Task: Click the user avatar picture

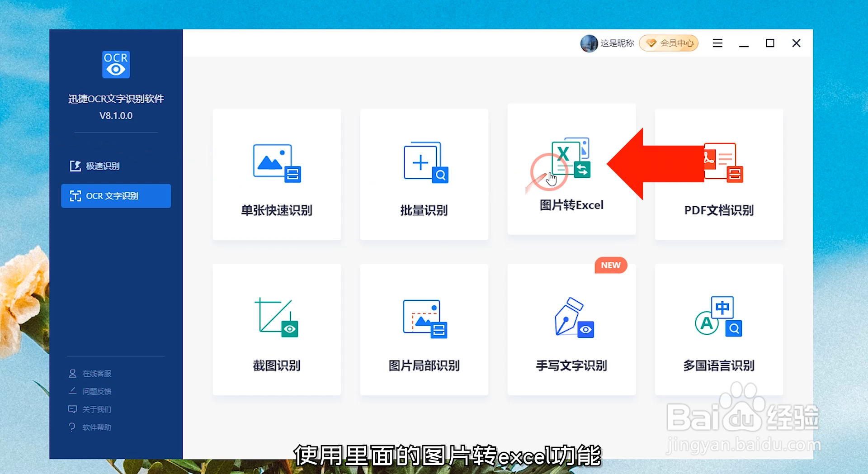Action: point(589,43)
